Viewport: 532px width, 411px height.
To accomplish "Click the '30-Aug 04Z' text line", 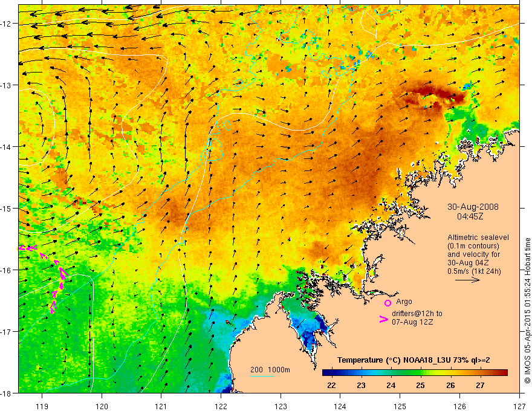I will [469, 263].
